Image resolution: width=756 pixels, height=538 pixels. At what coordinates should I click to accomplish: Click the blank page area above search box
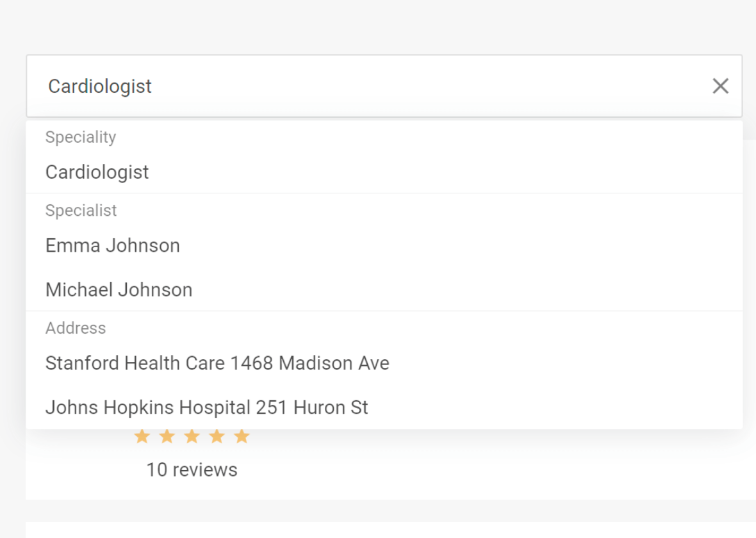pos(384,26)
